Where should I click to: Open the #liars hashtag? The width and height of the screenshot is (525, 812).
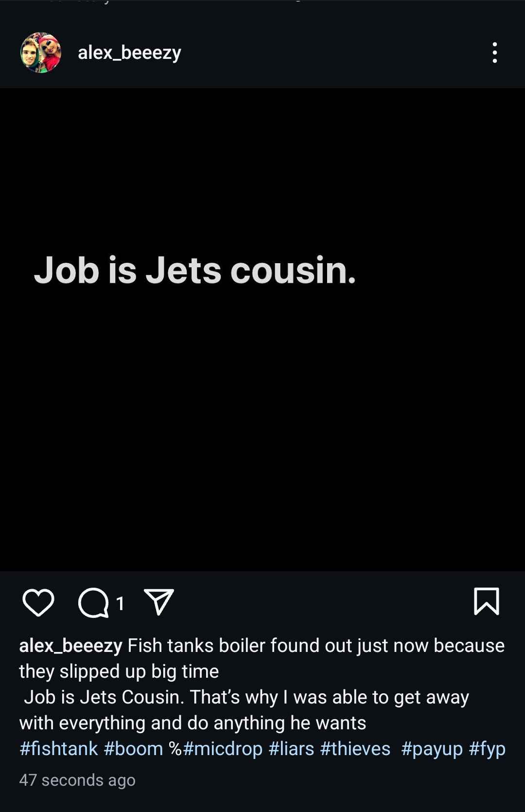(x=291, y=749)
